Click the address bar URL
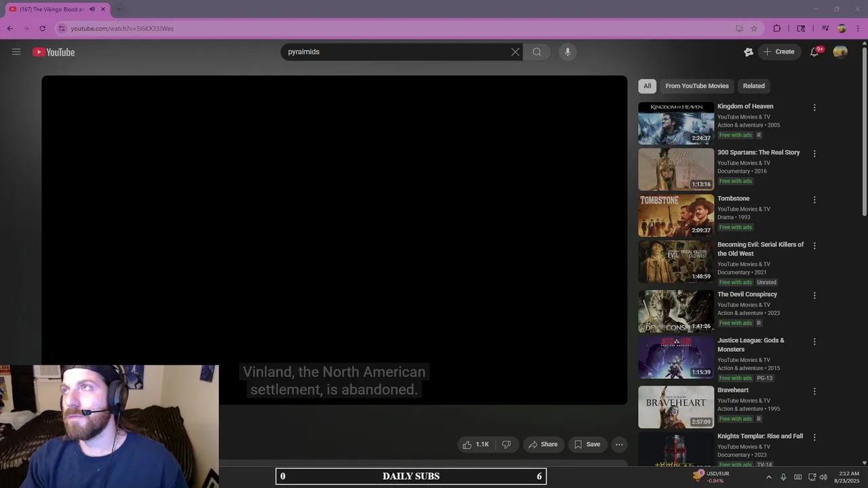The image size is (868, 488). click(x=122, y=28)
